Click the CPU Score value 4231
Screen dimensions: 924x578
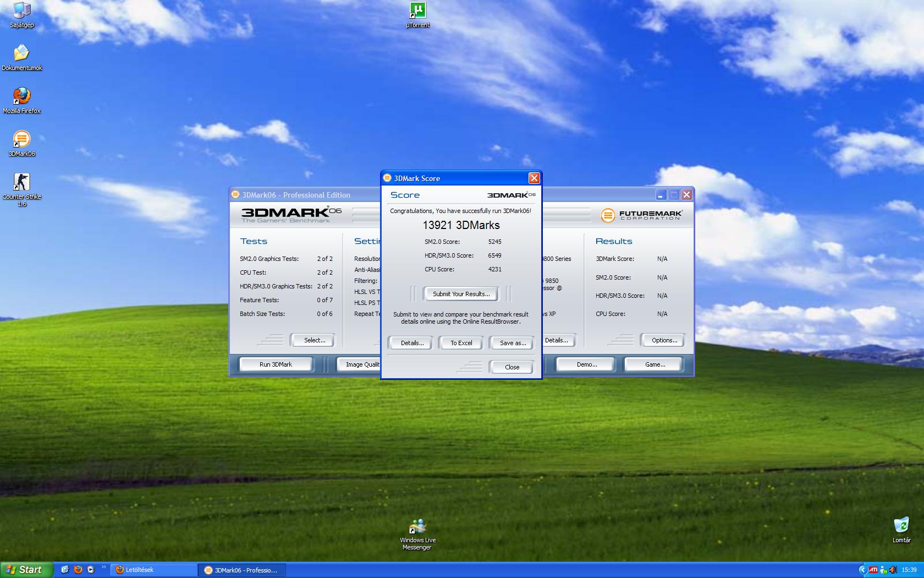click(x=494, y=269)
